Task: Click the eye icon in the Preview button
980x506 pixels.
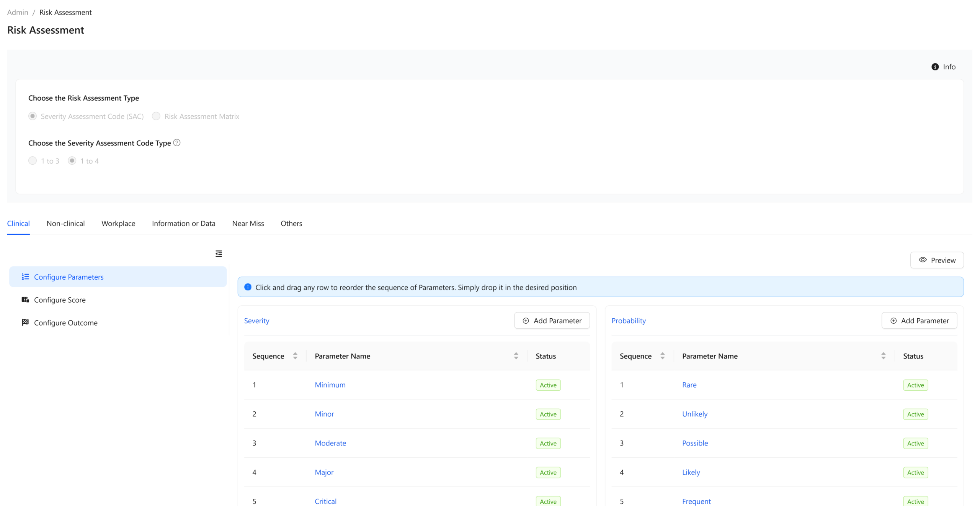Action: [923, 260]
